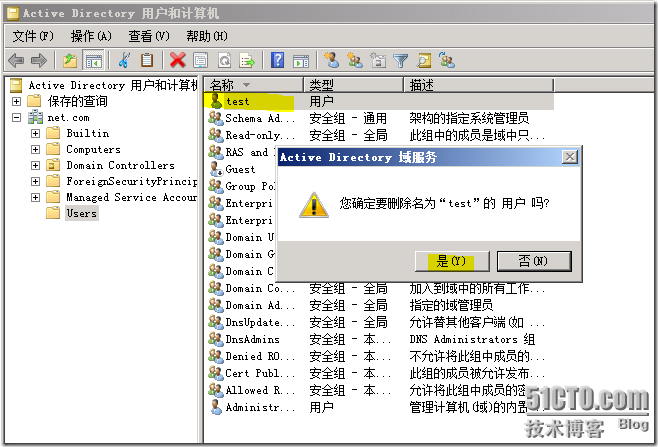This screenshot has height=447, width=658.
Task: Toggle the action pane toolbar icon
Action: pos(301,61)
